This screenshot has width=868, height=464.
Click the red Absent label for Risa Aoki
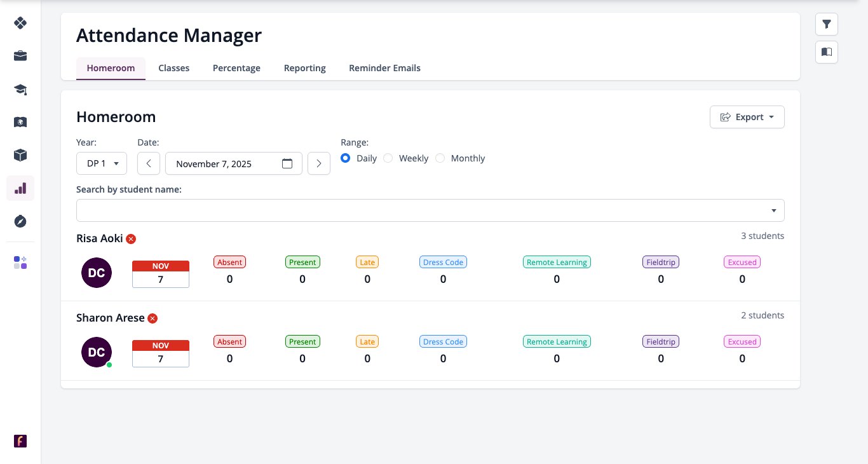(x=229, y=262)
